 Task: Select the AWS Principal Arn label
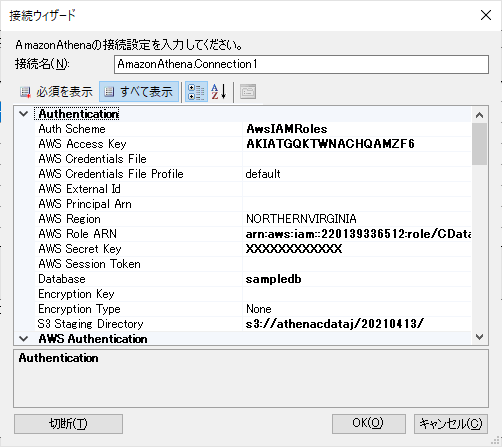tap(85, 204)
